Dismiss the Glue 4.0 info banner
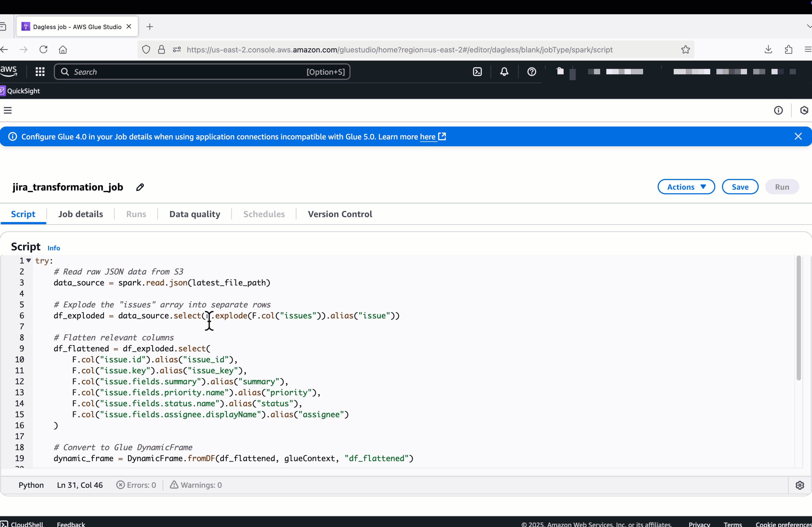The width and height of the screenshot is (812, 527). [x=798, y=136]
